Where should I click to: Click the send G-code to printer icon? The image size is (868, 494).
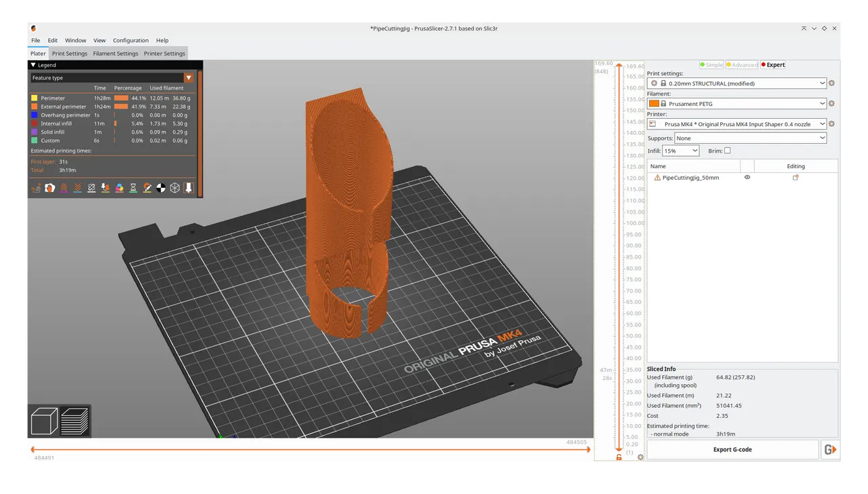(829, 449)
